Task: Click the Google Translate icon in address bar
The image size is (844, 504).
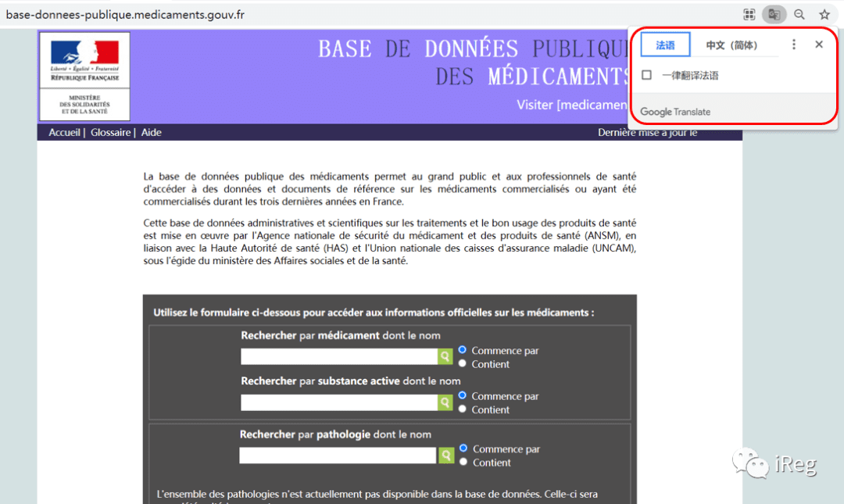Action: [x=774, y=15]
